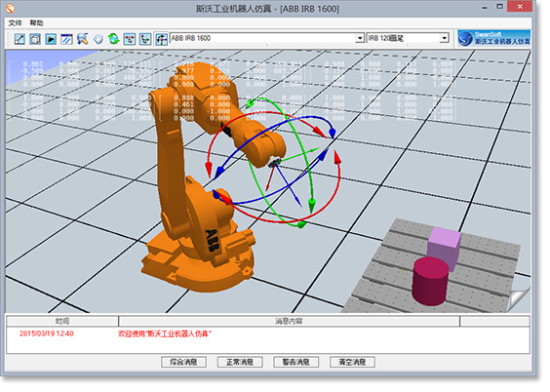550x392 pixels.
Task: Click the window with blue stripes icon
Action: [x=66, y=39]
